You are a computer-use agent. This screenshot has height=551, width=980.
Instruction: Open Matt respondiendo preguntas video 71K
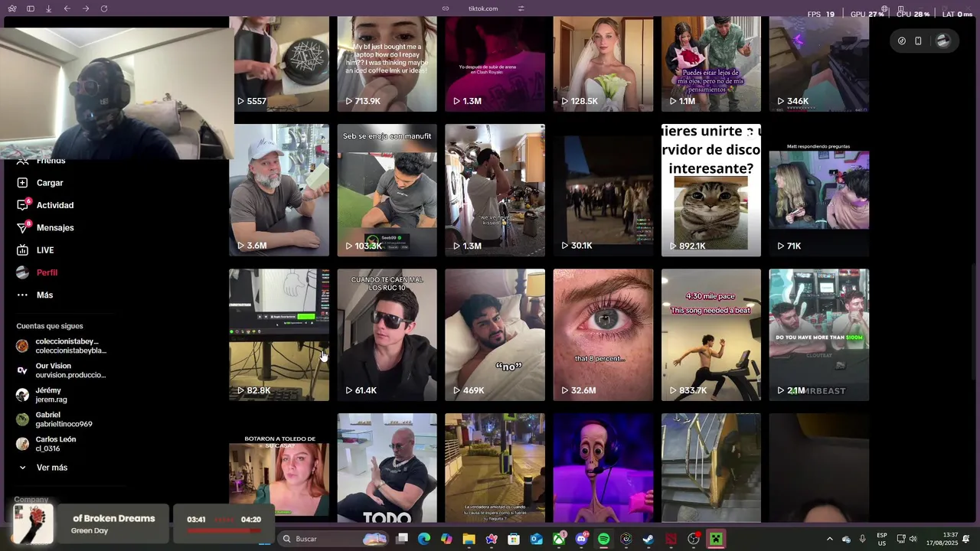(819, 190)
